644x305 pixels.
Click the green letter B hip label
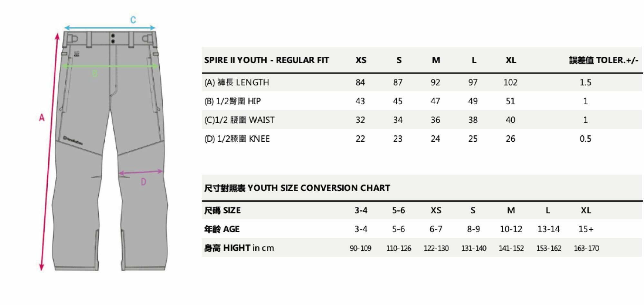click(95, 74)
